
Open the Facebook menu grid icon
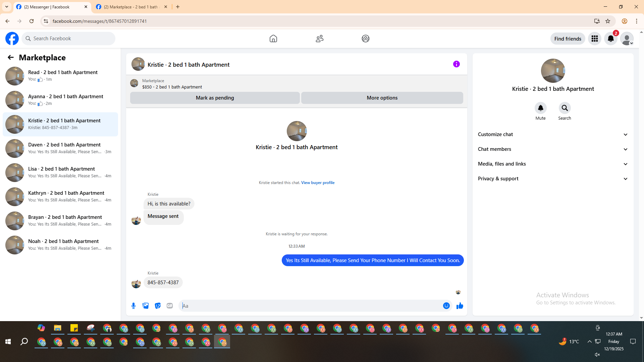(594, 39)
